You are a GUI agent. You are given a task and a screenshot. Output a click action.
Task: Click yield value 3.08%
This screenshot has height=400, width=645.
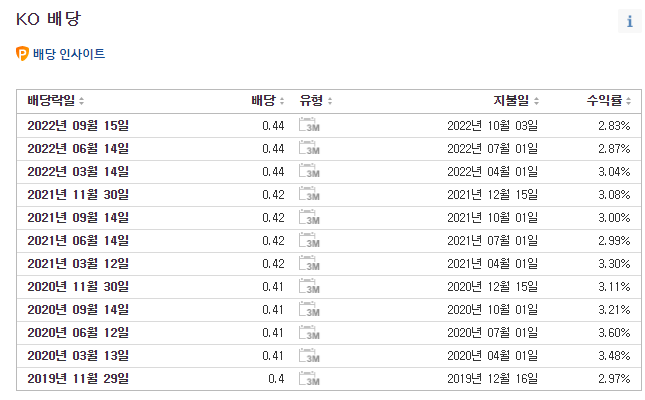coord(614,195)
